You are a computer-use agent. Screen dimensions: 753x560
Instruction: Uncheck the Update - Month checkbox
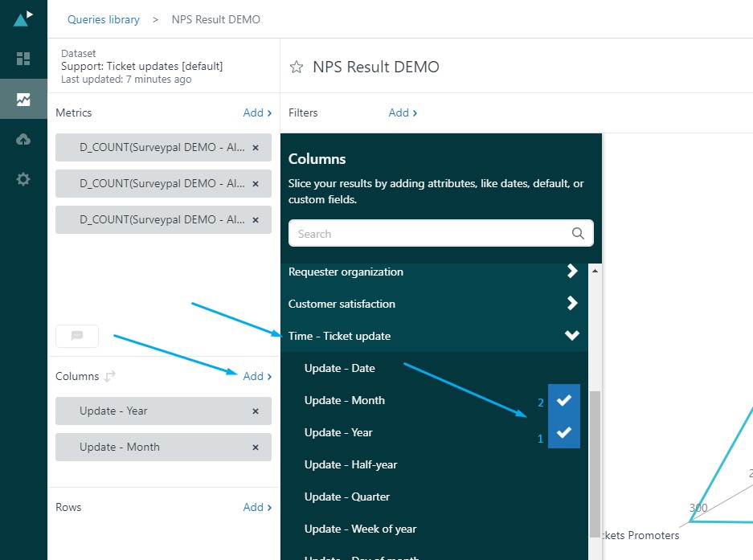(x=564, y=400)
